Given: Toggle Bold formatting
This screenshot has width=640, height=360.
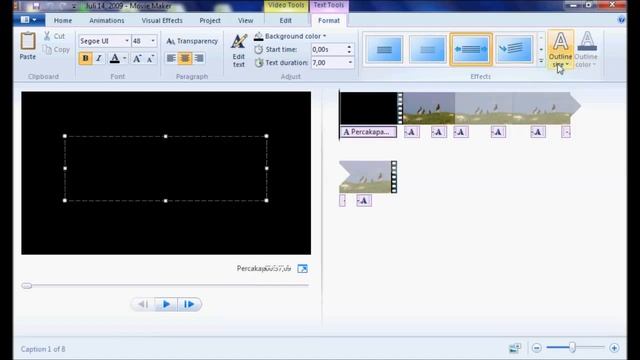Looking at the screenshot, I should pyautogui.click(x=85, y=58).
